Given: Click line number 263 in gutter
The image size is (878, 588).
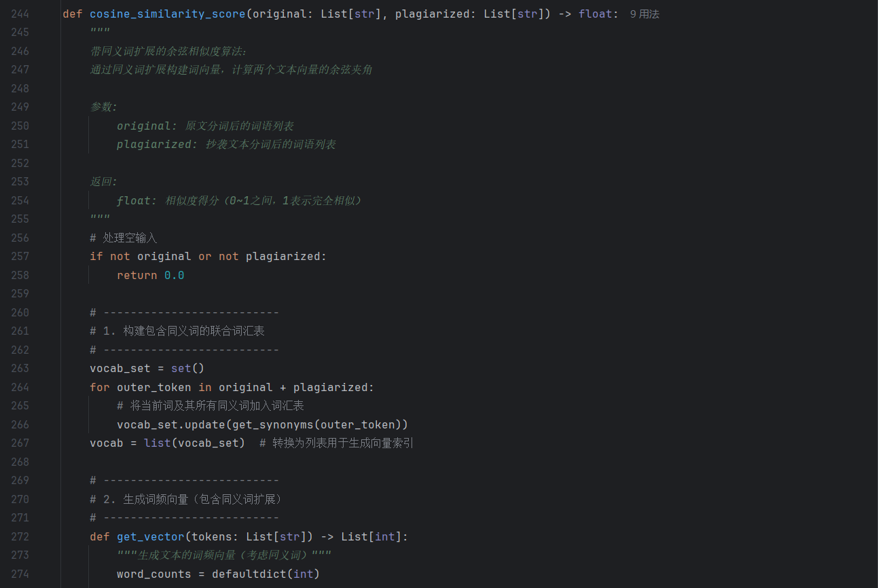Looking at the screenshot, I should tap(20, 368).
